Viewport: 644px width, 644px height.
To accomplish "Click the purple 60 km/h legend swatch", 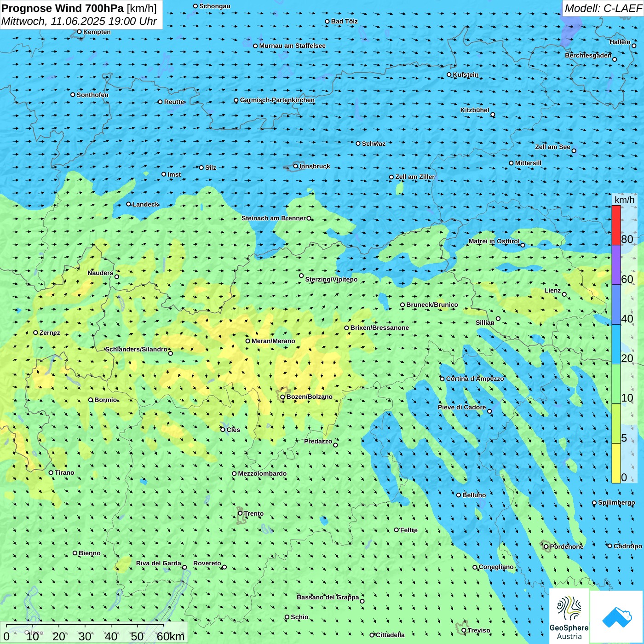I will tap(616, 265).
